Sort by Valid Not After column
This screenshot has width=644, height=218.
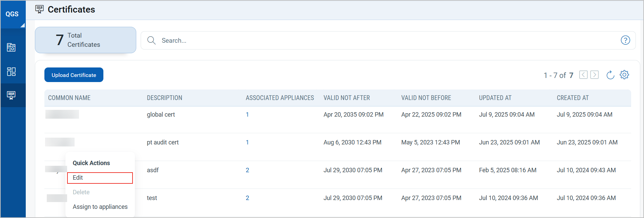point(346,98)
